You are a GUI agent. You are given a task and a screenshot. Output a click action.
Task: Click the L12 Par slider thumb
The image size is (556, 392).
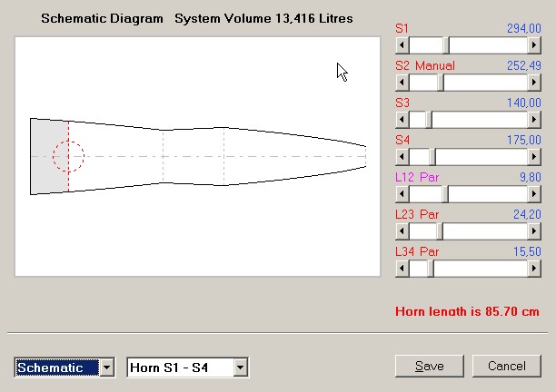click(445, 193)
